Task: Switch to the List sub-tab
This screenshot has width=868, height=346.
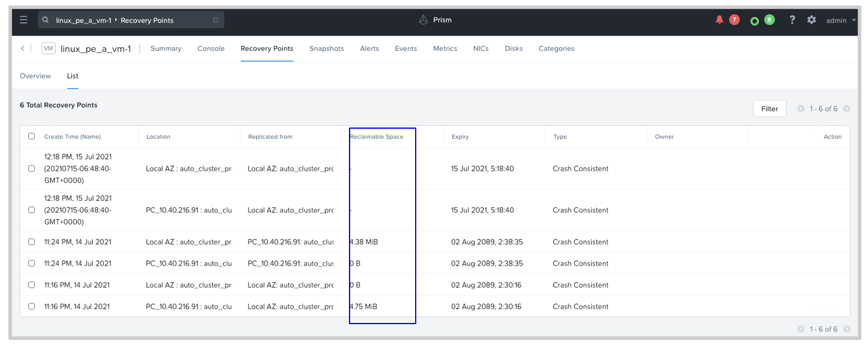Action: pos(73,76)
